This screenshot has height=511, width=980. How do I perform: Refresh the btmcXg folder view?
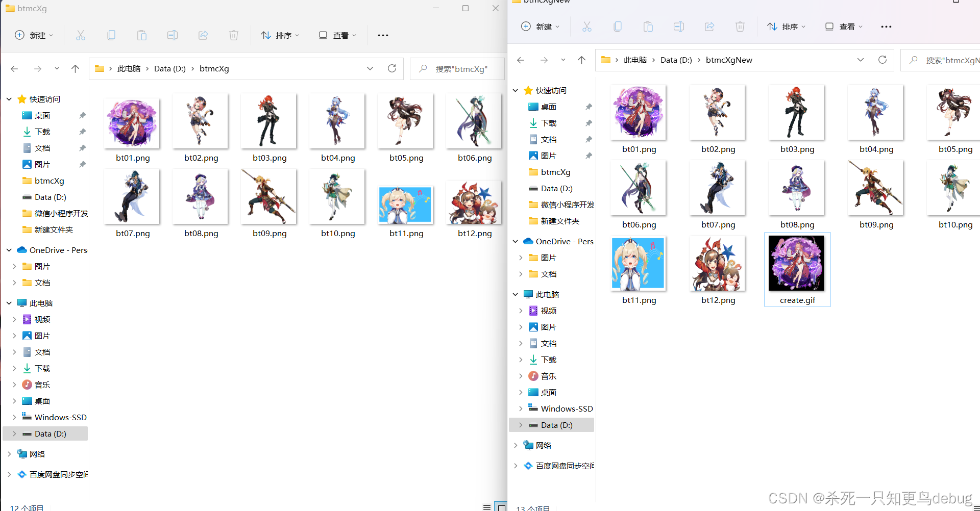click(x=392, y=68)
